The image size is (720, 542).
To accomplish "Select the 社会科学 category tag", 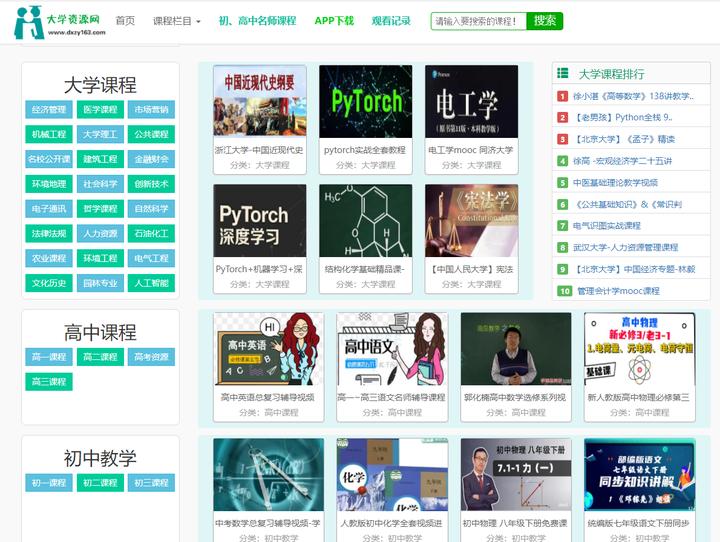I will [100, 184].
